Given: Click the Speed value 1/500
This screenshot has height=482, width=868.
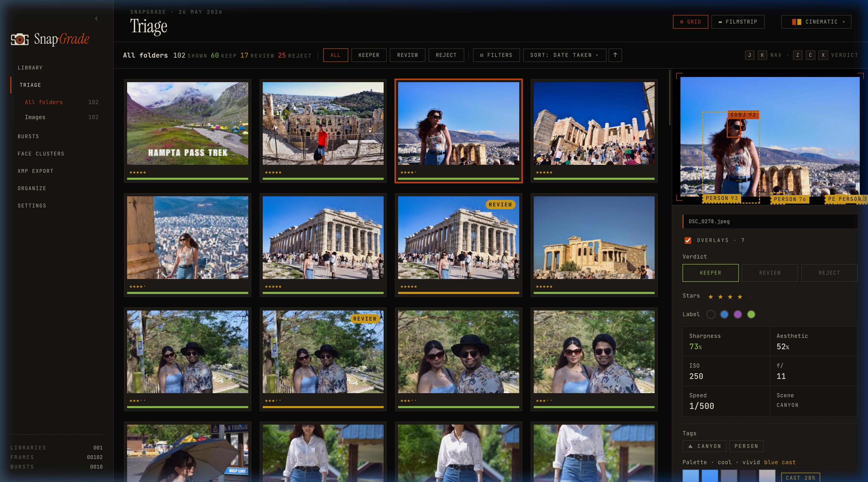Looking at the screenshot, I should (x=702, y=406).
